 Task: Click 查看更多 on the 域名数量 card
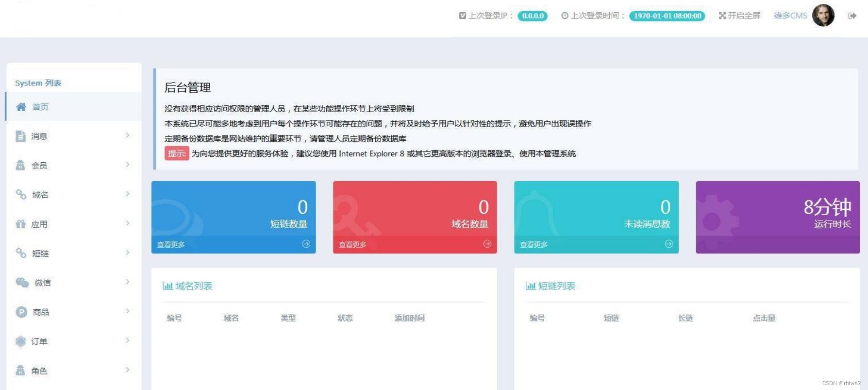352,244
